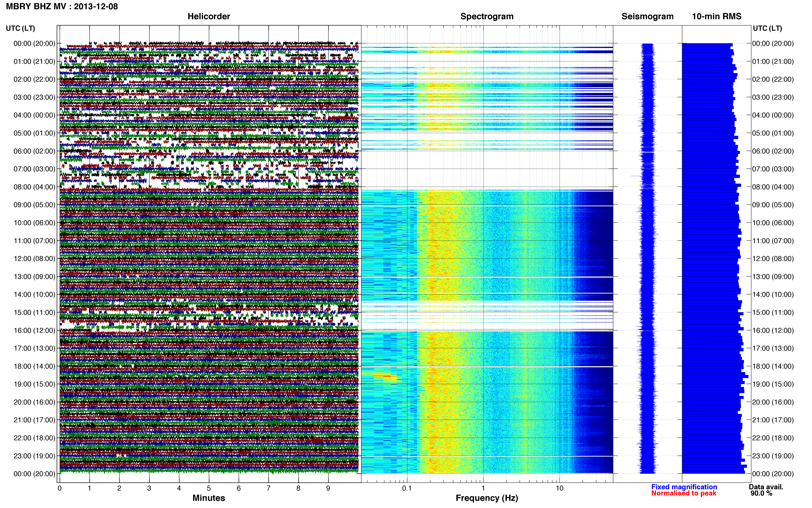
Task: Click Minutes axis tick "7"
Action: 269,488
